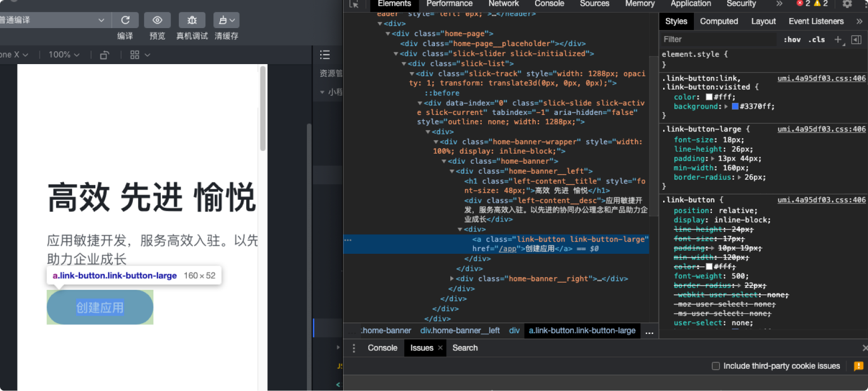
Task: Enable Include third-party cookie issues checkbox
Action: pyautogui.click(x=716, y=366)
